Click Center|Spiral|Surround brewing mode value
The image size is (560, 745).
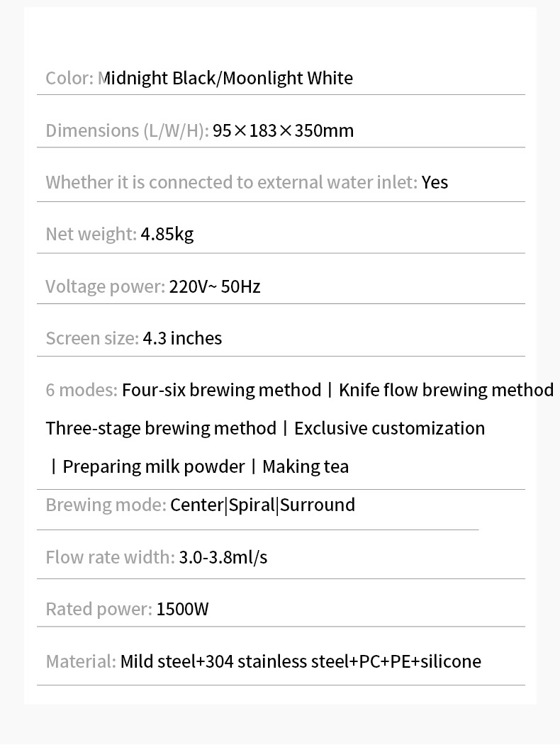[x=263, y=505]
